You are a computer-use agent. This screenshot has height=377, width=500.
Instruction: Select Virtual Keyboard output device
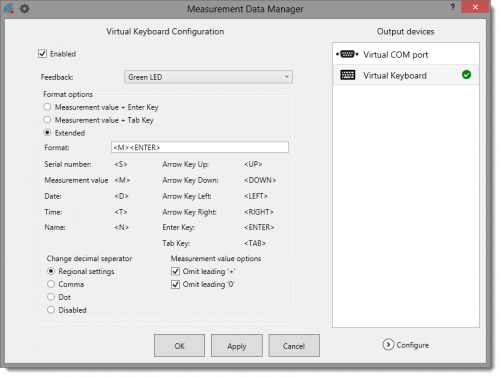pos(406,75)
